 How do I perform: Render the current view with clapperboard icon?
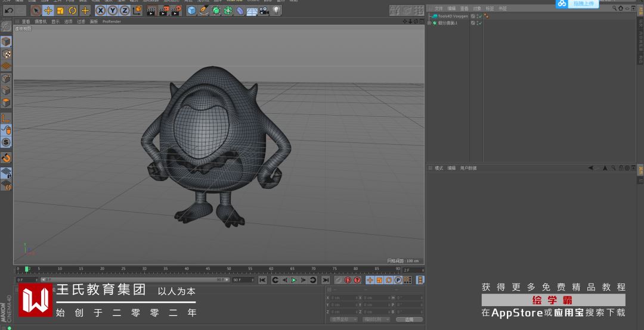(151, 11)
